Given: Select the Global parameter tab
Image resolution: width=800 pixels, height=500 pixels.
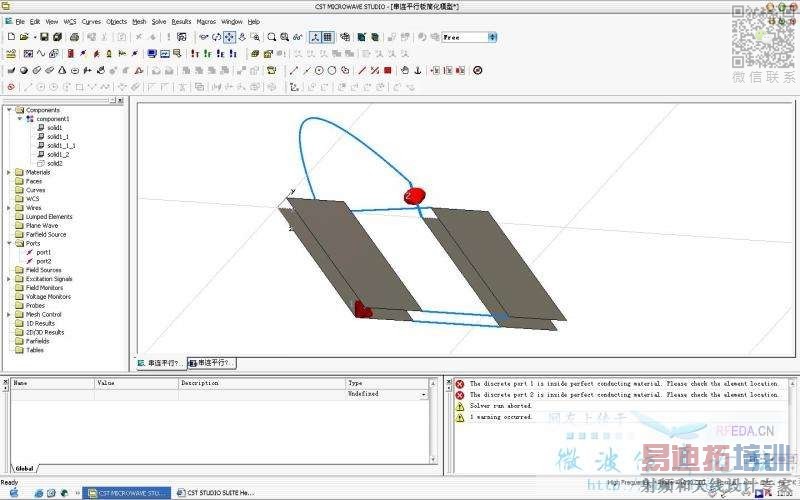Looking at the screenshot, I should [24, 468].
